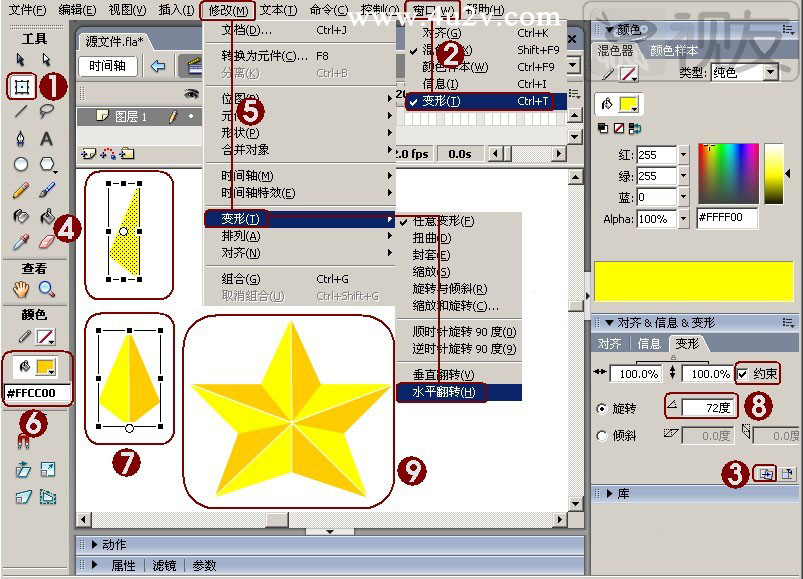Toggle the 约束 constrain checkbox

coord(742,374)
